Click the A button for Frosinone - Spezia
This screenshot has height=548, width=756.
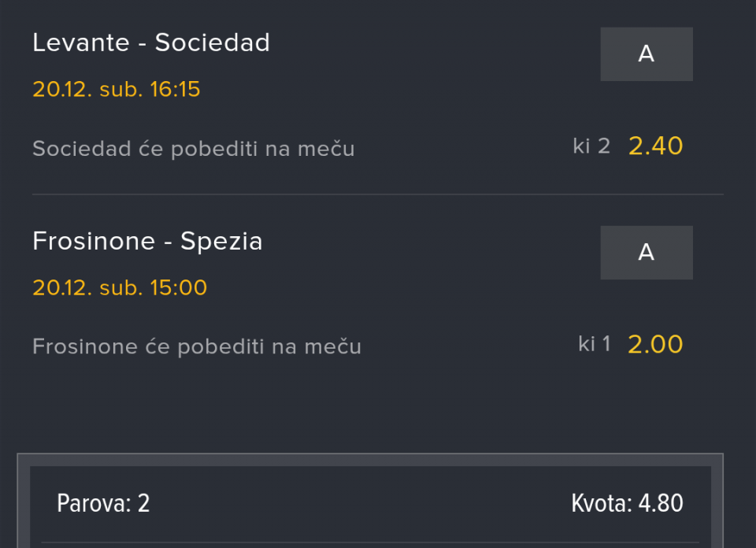[647, 253]
